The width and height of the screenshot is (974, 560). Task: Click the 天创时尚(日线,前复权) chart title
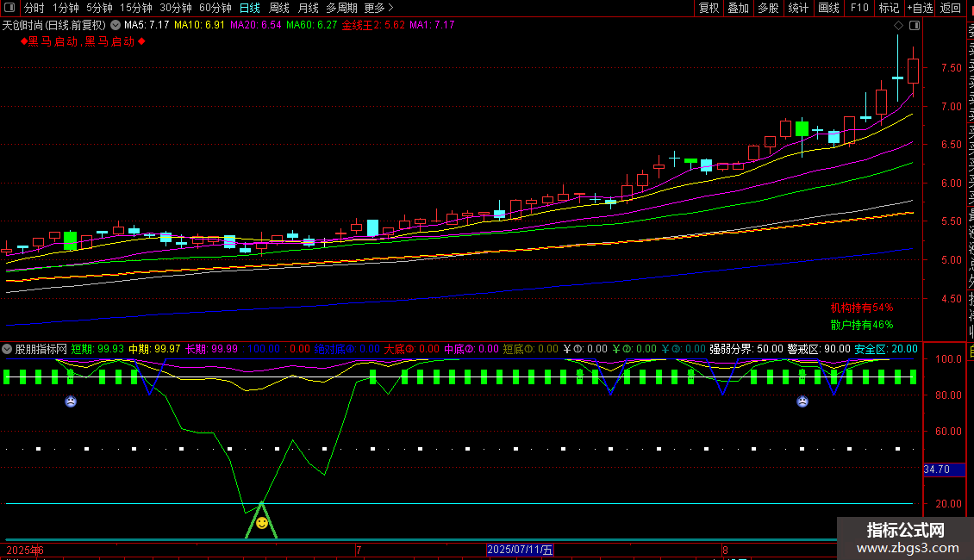click(x=54, y=26)
